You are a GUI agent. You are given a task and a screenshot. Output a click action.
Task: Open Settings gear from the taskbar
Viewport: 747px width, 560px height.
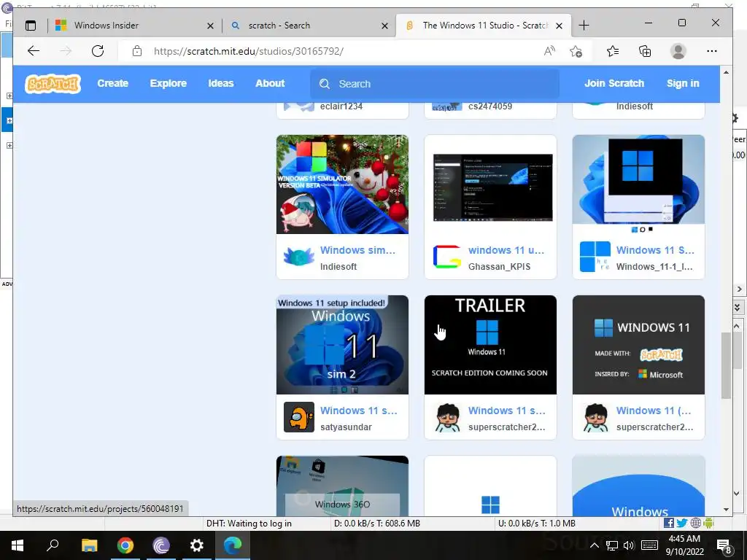197,545
